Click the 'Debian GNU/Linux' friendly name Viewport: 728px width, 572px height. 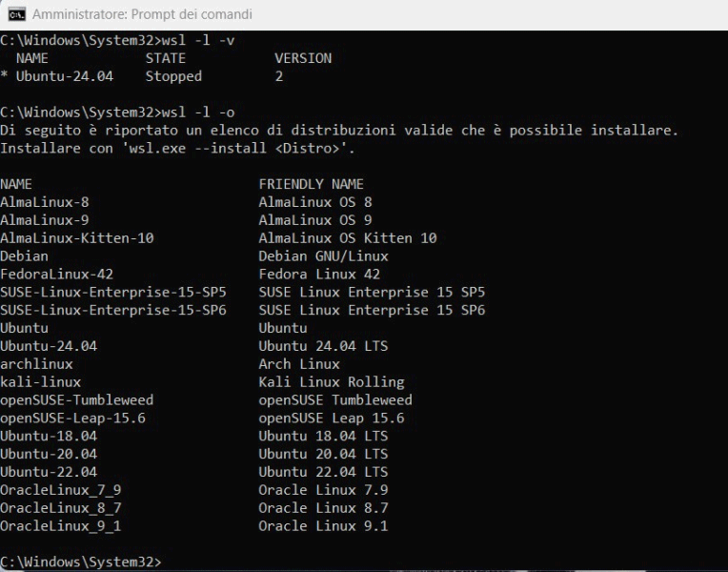[324, 256]
